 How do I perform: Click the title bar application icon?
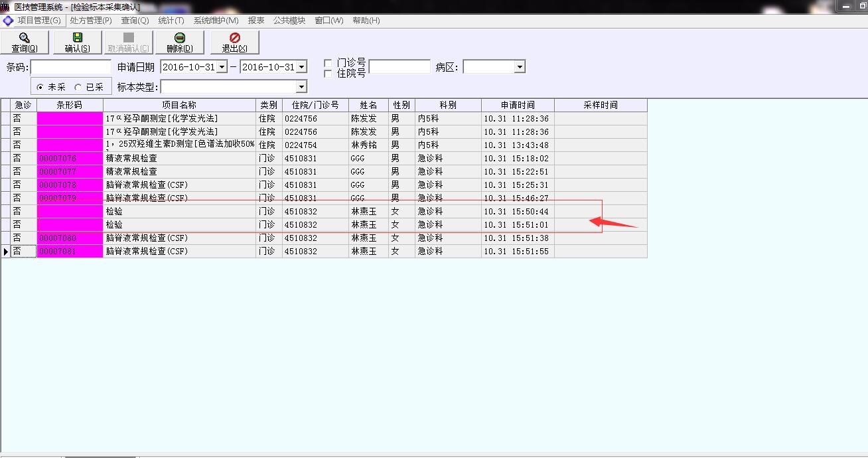5,7
